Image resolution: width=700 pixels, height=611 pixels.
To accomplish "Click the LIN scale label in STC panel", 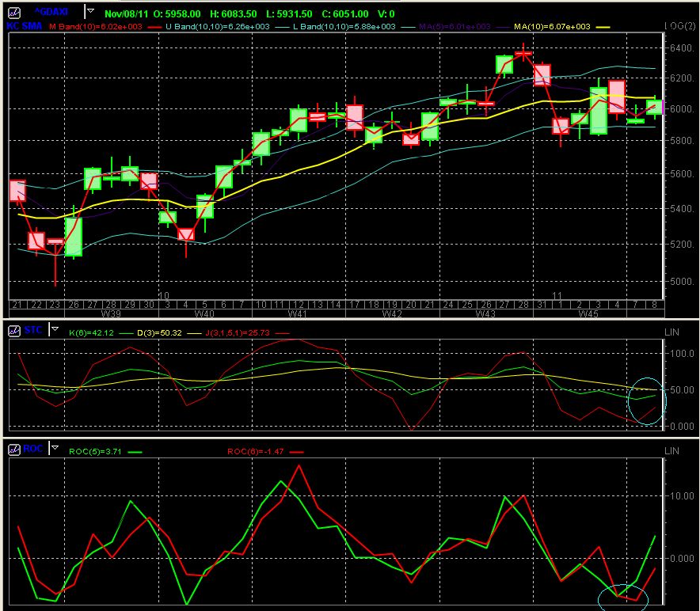I will tap(671, 332).
